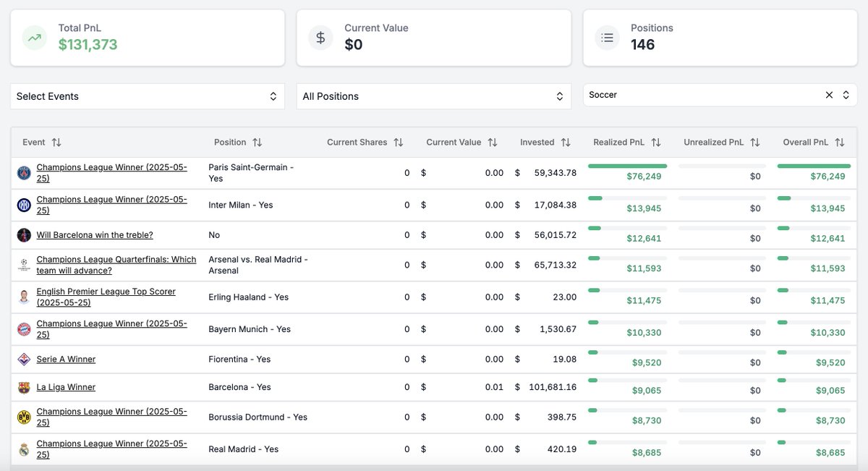
Task: Click the Total PnL trend arrow icon
Action: pos(34,37)
